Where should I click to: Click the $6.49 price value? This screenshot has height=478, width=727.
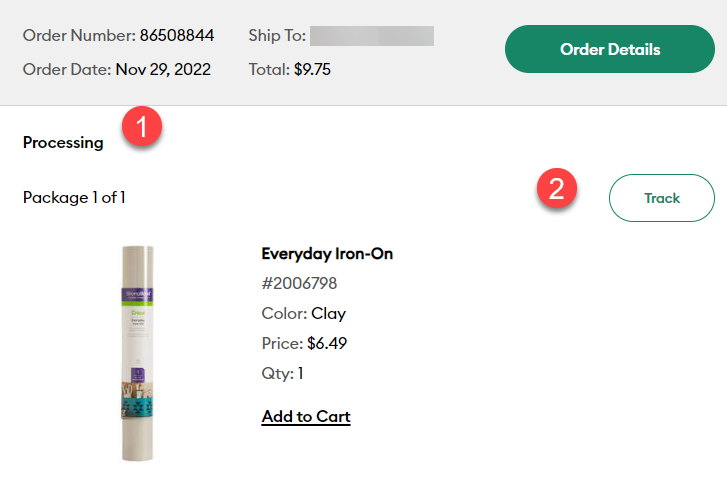[x=327, y=344]
